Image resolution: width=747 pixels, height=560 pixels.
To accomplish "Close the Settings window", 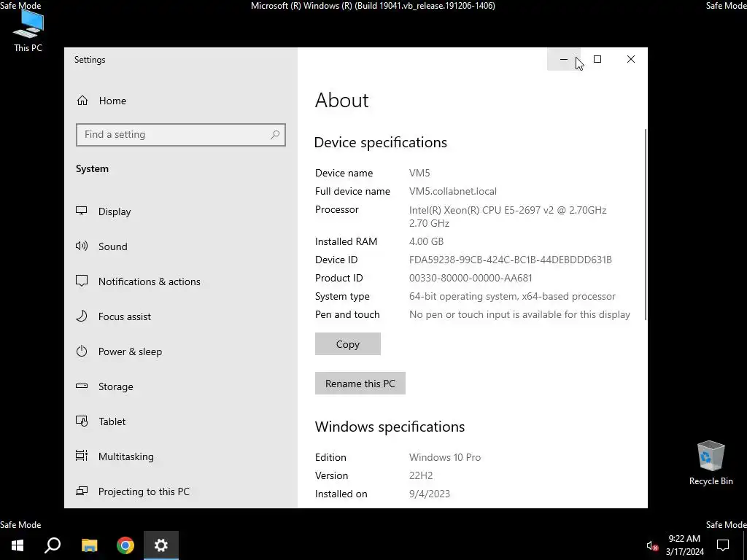I will pos(631,60).
